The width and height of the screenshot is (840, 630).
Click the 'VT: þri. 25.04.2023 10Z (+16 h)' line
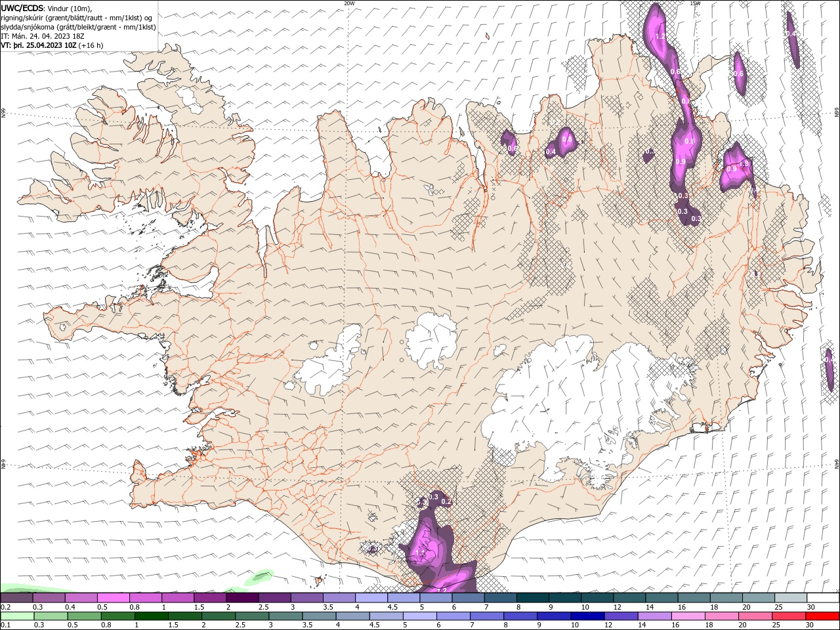click(52, 45)
